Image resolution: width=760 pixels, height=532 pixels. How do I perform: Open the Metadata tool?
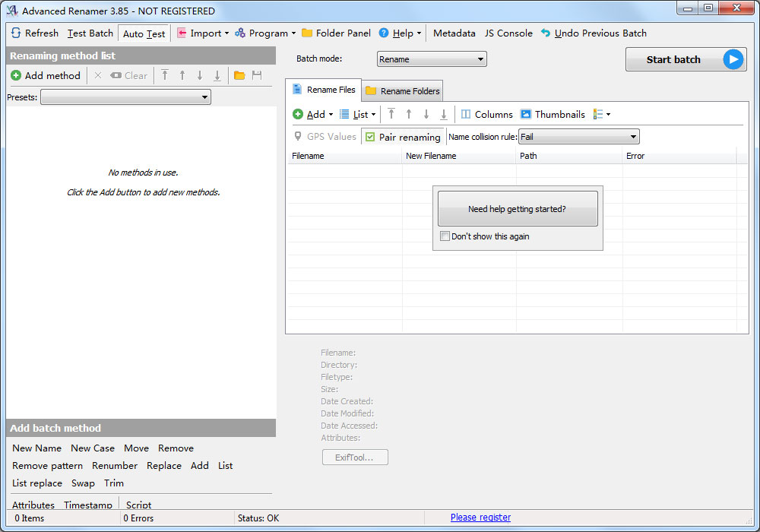[454, 33]
